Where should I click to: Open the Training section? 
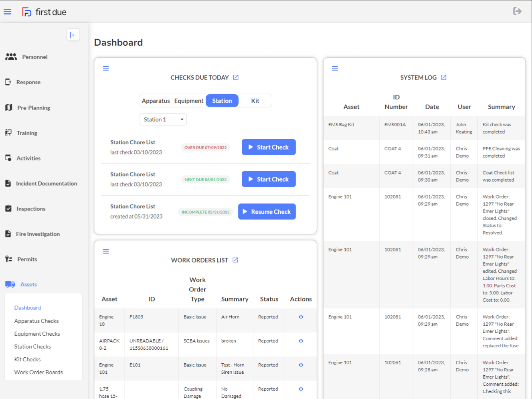click(27, 133)
